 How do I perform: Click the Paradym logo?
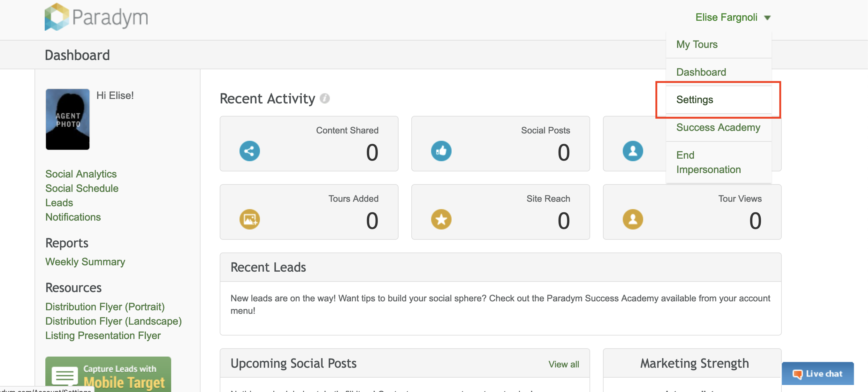pyautogui.click(x=96, y=17)
